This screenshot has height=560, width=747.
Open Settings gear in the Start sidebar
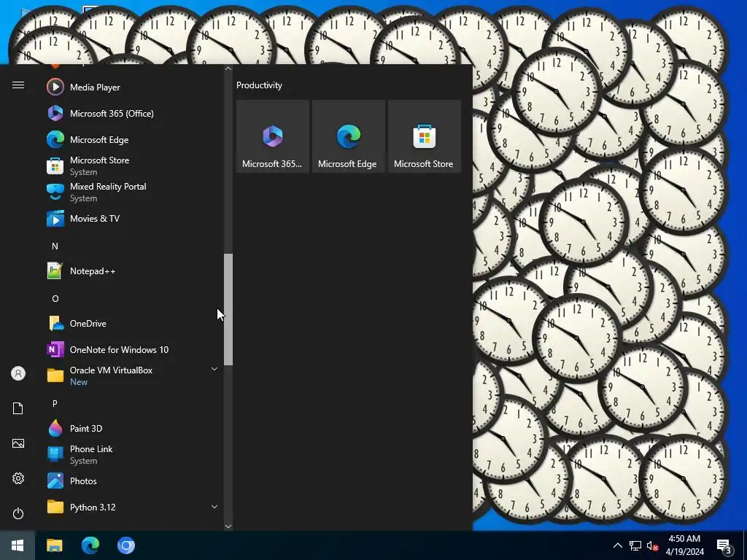pyautogui.click(x=18, y=478)
